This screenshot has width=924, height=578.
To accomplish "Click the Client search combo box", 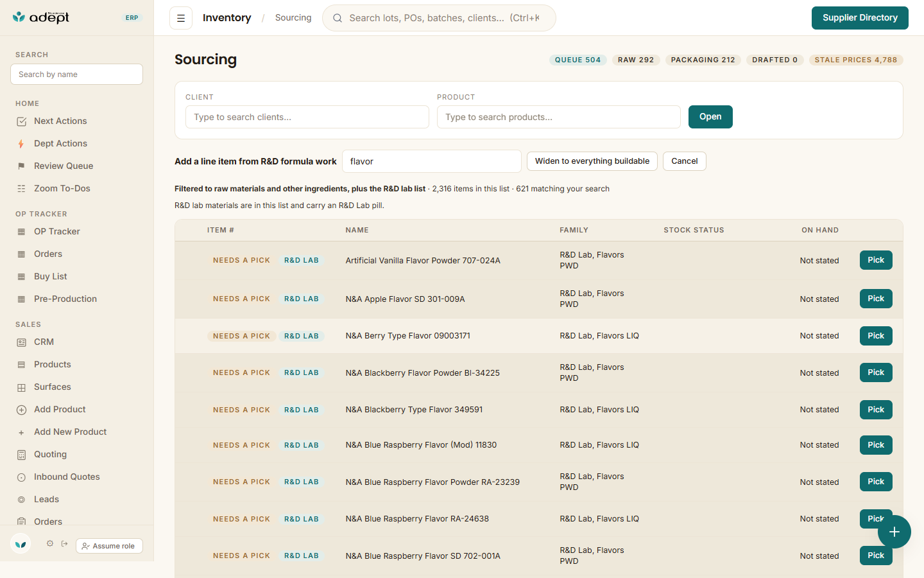I will tap(307, 117).
